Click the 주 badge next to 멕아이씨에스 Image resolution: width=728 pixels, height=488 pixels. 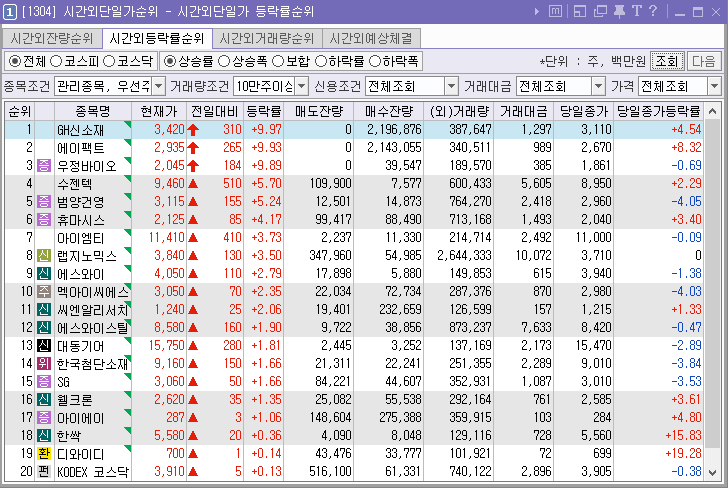point(44,292)
